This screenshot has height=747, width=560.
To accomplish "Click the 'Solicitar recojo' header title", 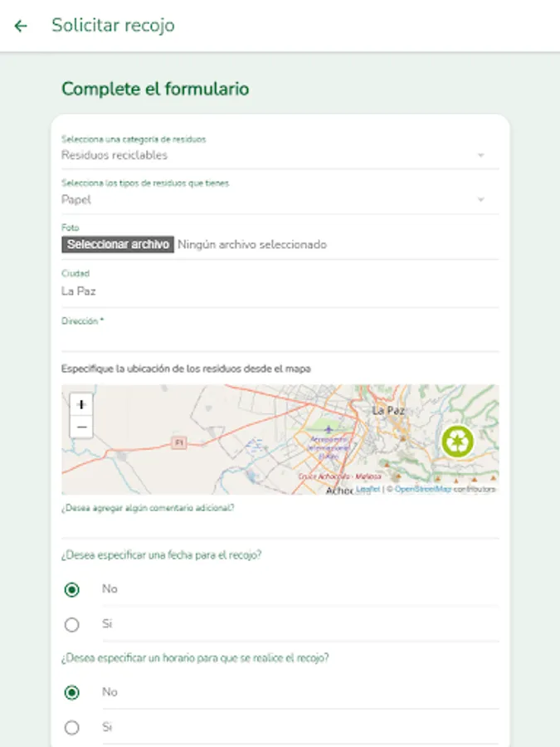I will tap(113, 26).
